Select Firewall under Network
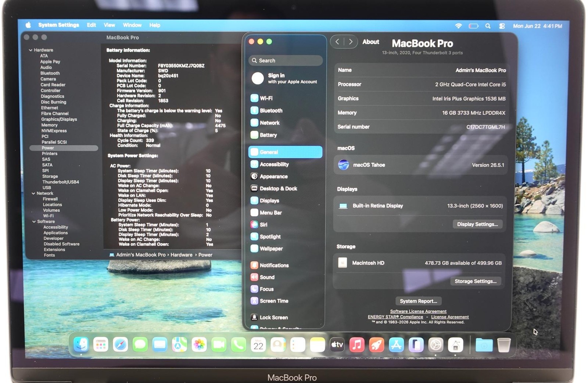Viewport: 588px width, 383px height. [50, 199]
